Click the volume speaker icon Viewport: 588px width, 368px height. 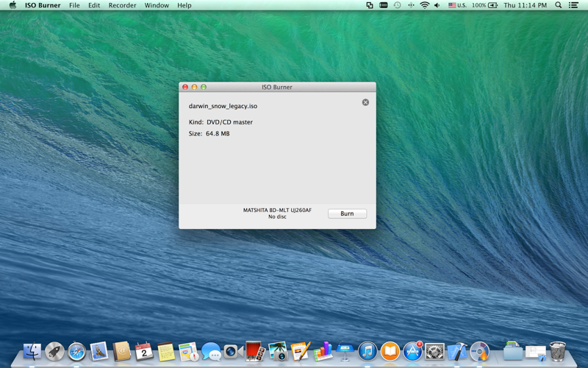[437, 5]
